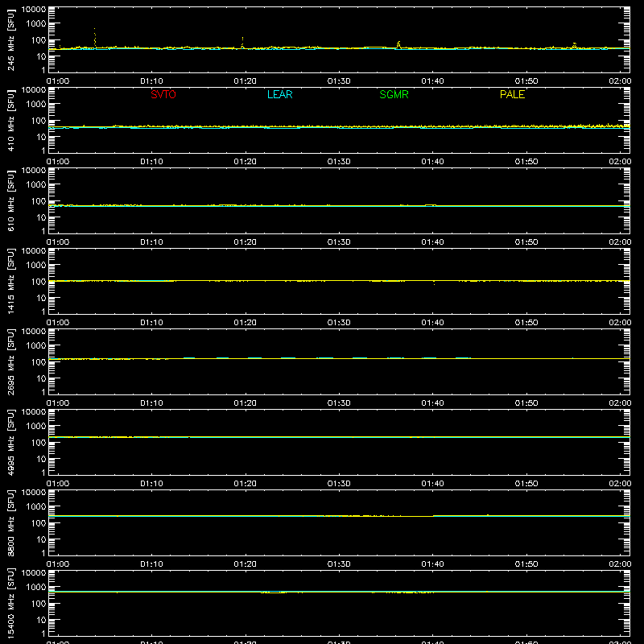Click 01:20 label under the 610 MHz panel
644x644 pixels.
click(246, 242)
